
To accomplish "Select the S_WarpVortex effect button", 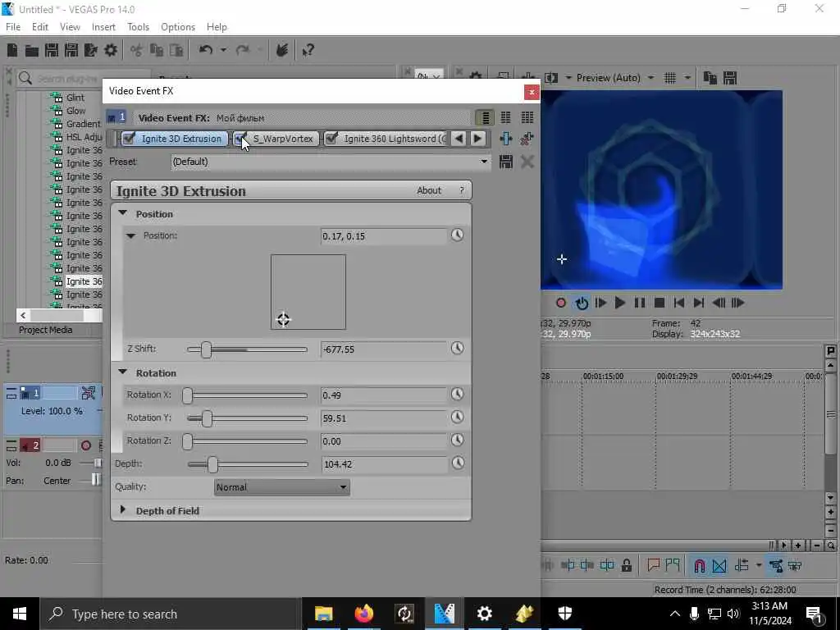I will 283,139.
